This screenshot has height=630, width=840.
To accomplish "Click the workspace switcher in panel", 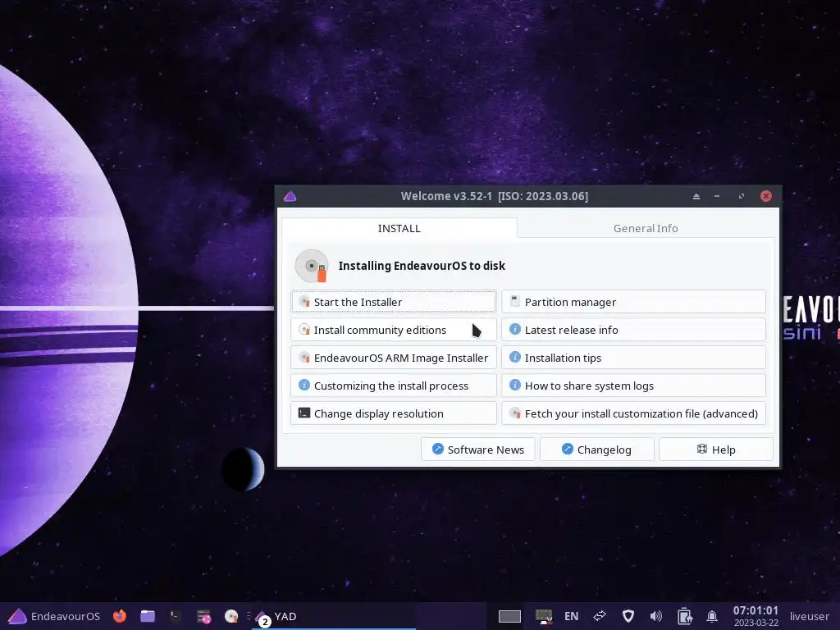I will [x=509, y=617].
